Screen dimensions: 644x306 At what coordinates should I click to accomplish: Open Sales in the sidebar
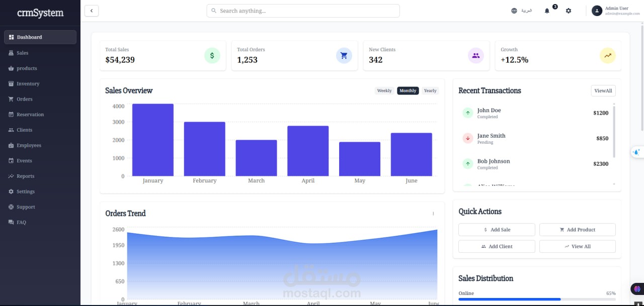click(40, 53)
